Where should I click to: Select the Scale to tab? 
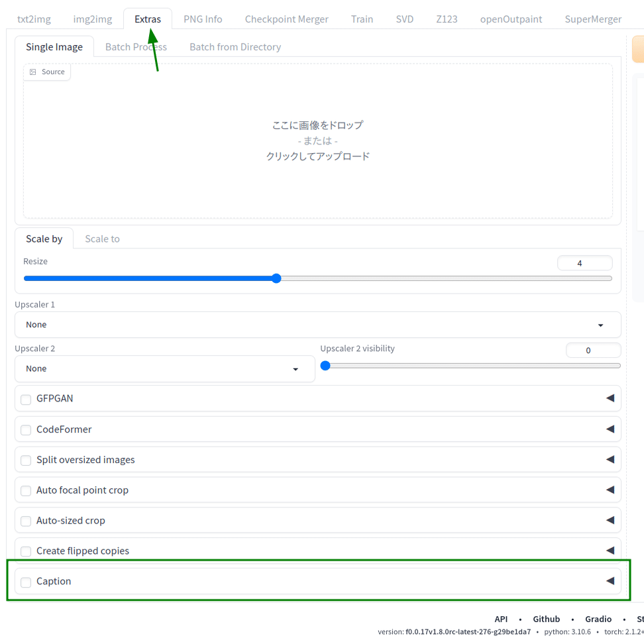[102, 239]
